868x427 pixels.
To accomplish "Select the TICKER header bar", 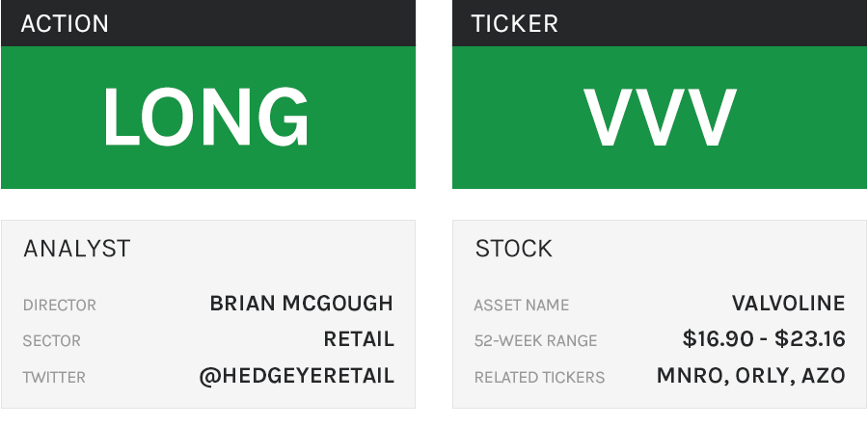I will tap(659, 23).
